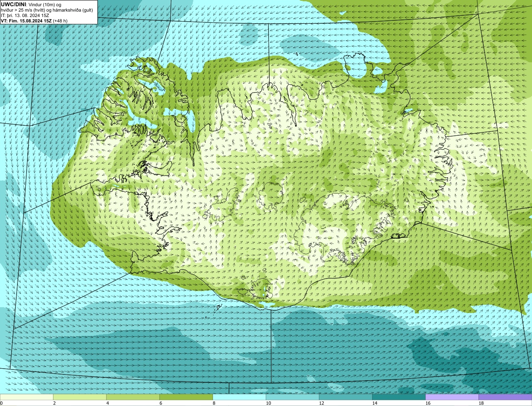Click the scale label "12"
Image resolution: width=532 pixels, height=406 pixels.
click(322, 403)
